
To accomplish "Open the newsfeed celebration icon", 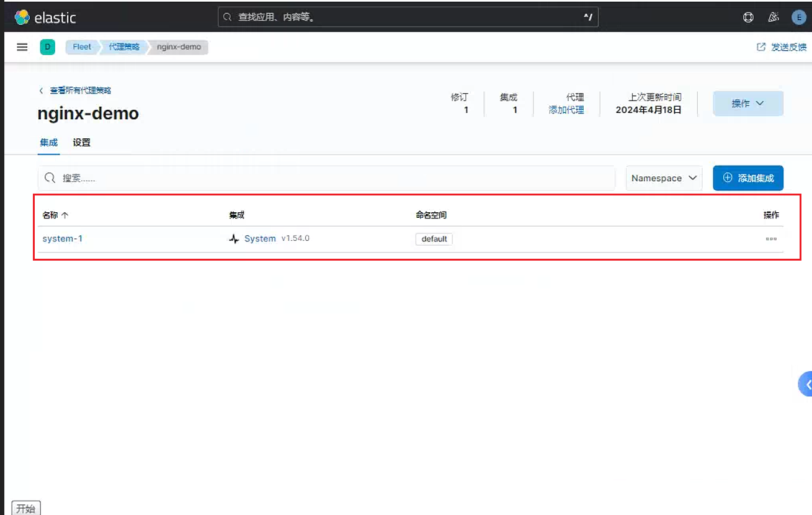I will point(774,17).
